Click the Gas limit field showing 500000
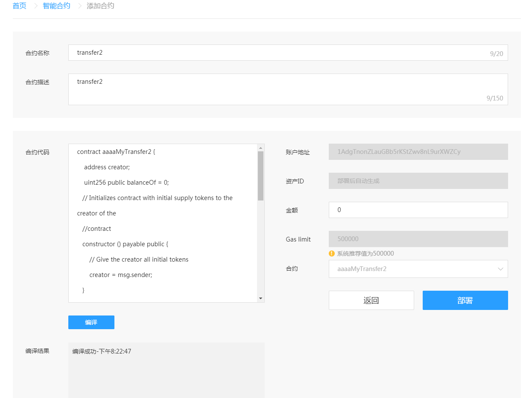 (418, 239)
